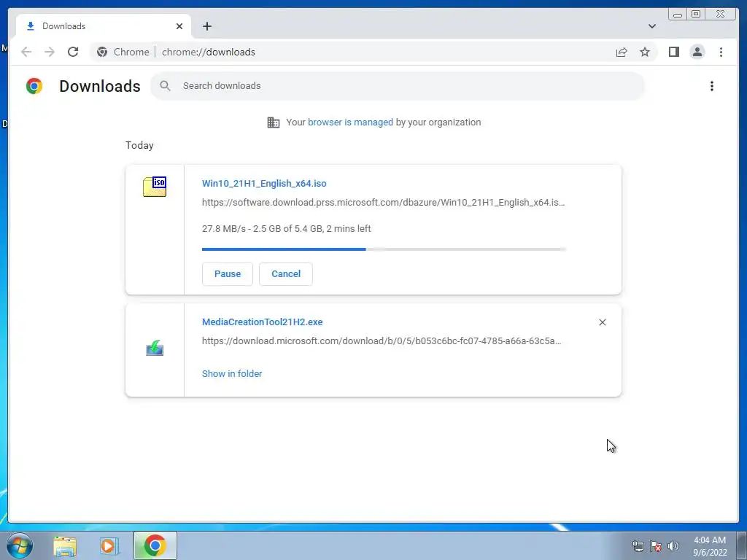This screenshot has height=560, width=747.
Task: Restore down the Chrome window
Action: pyautogui.click(x=696, y=15)
